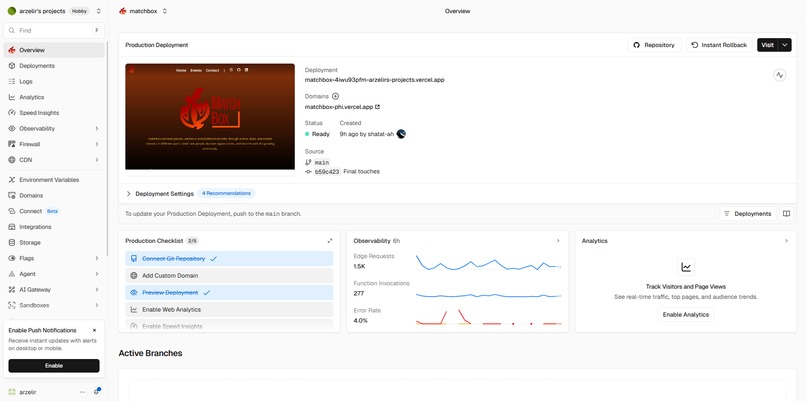Click the Agent icon in sidebar
Screen dimensions: 806x401
[12, 274]
